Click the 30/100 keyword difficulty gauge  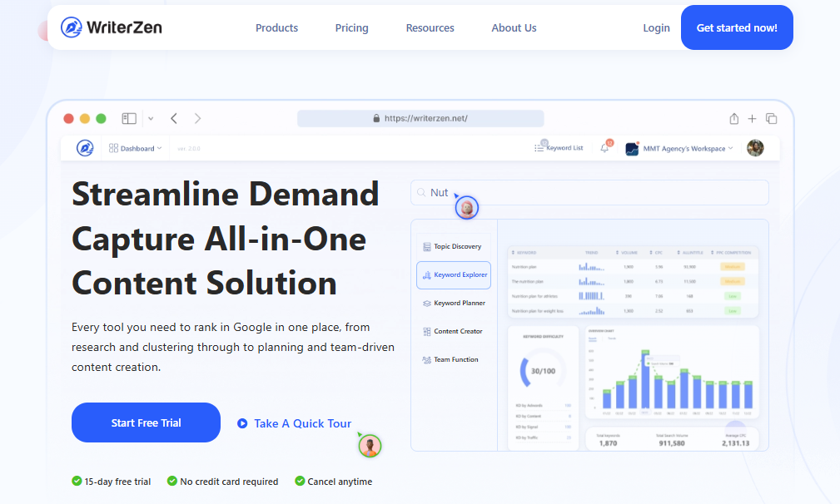[x=543, y=370]
